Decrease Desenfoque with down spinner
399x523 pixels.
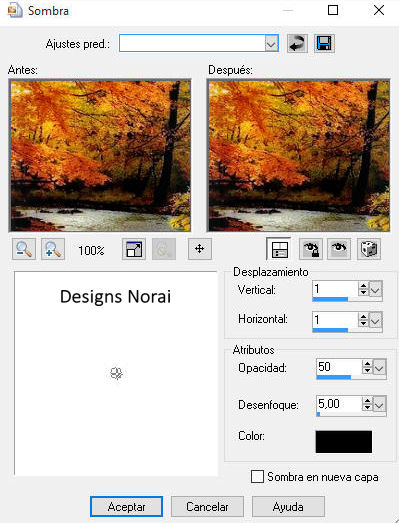tap(367, 408)
